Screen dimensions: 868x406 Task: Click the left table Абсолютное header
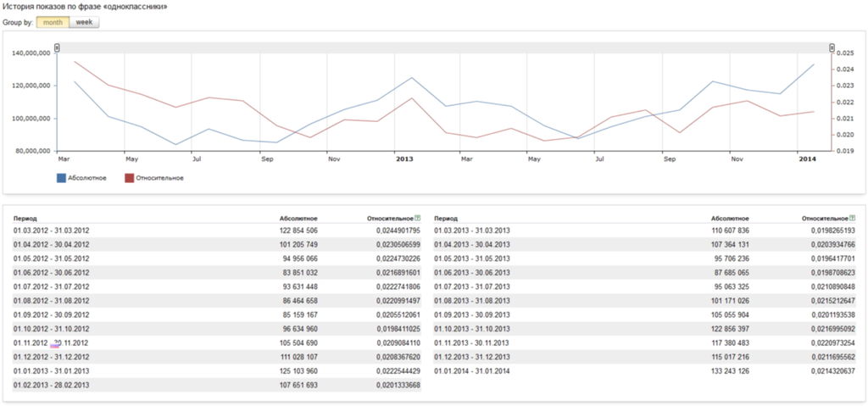(298, 219)
